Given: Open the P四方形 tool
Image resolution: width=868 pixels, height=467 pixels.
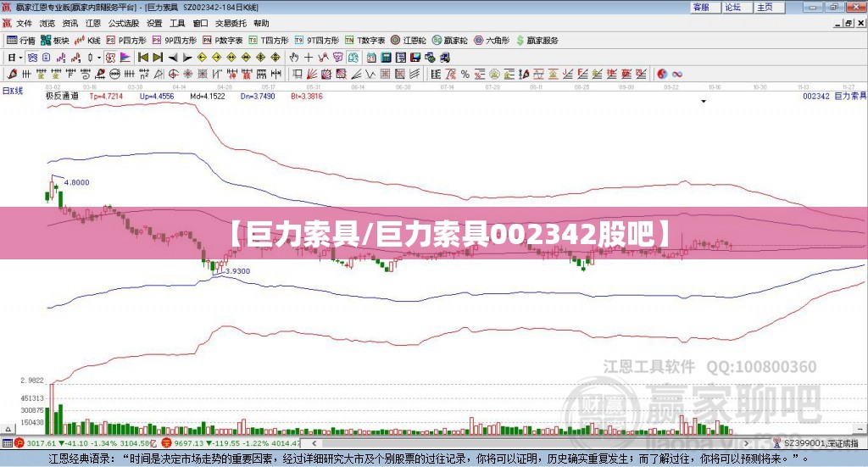Looking at the screenshot, I should click(125, 41).
